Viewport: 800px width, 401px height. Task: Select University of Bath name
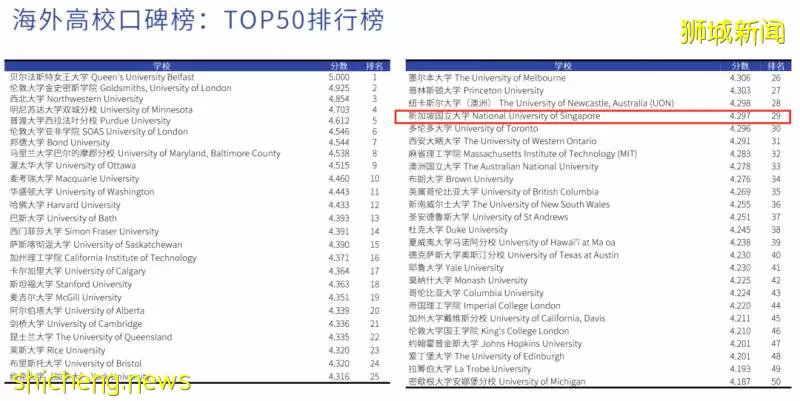63,219
